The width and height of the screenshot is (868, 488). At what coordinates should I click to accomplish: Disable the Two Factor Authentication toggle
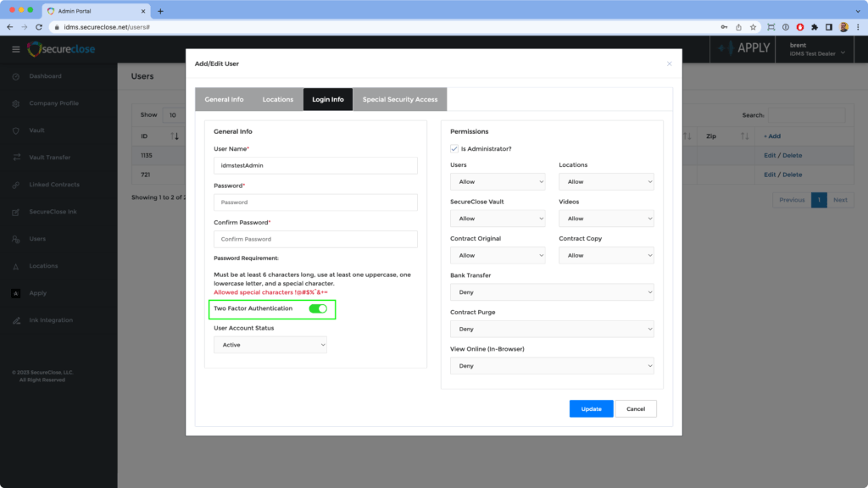click(318, 308)
